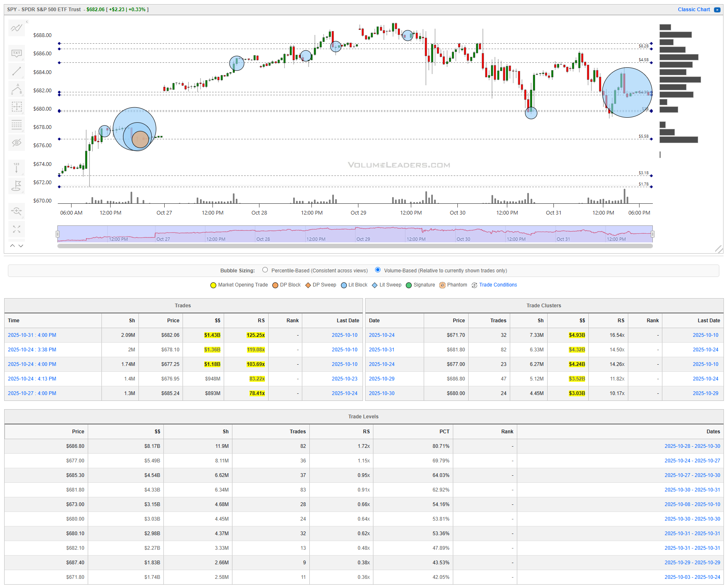
Task: Click the large Lit Block bubble on Oct 31
Action: (627, 92)
